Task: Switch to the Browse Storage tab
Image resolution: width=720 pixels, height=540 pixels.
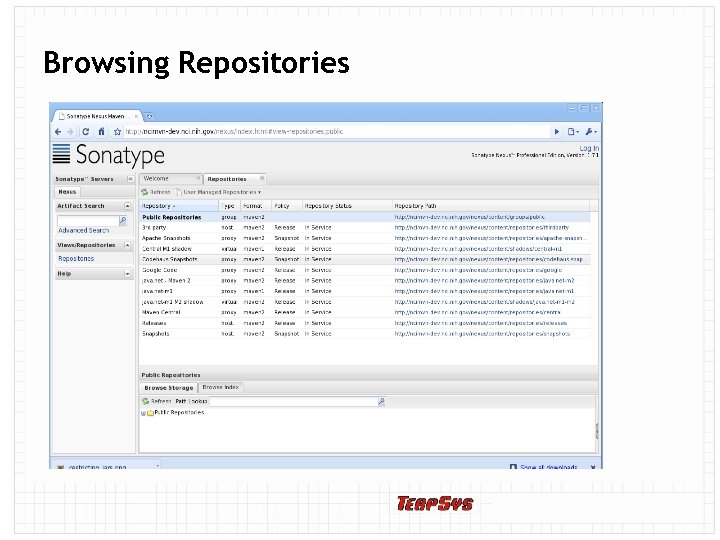Action: (169, 388)
